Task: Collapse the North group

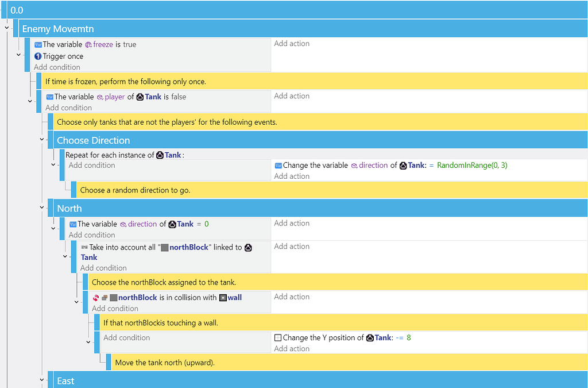Action: [x=41, y=208]
